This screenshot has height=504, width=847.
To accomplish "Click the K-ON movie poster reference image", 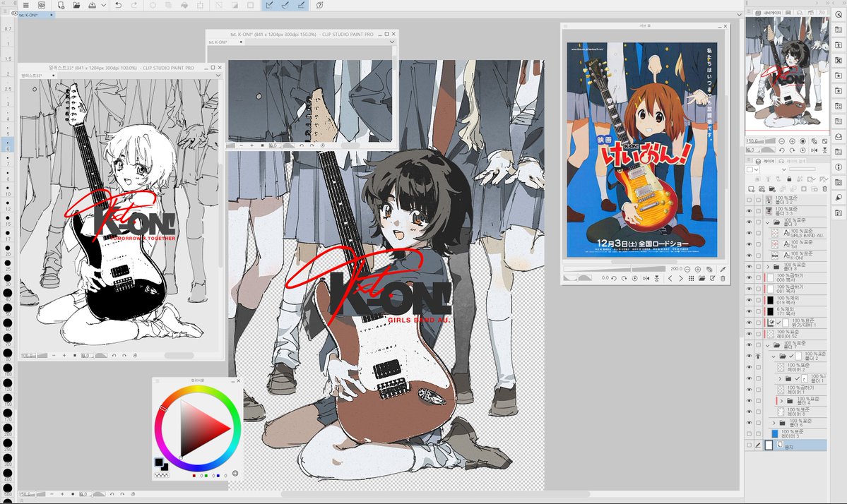I will point(642,150).
